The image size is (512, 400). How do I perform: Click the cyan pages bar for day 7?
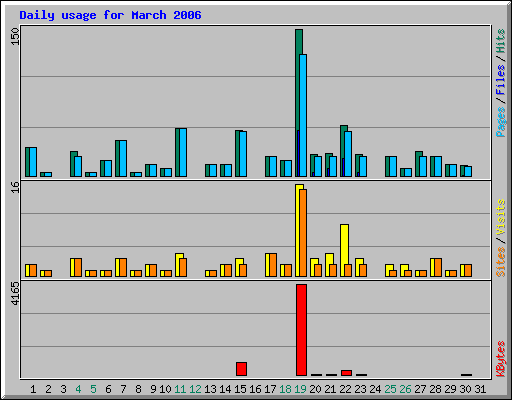[123, 158]
